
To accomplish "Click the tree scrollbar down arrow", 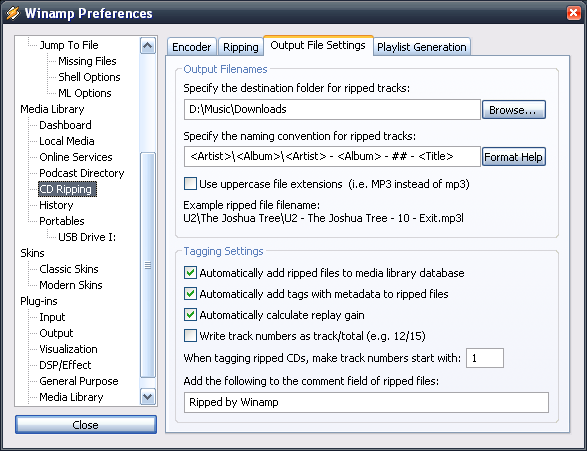I will tap(148, 397).
